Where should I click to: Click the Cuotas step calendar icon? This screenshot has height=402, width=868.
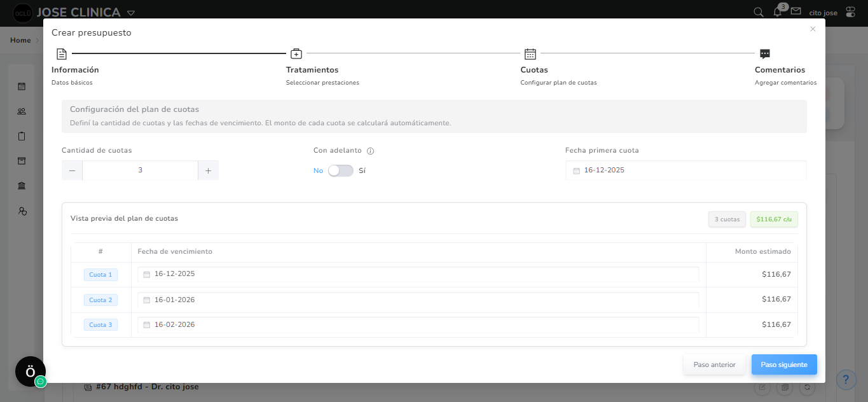click(530, 54)
